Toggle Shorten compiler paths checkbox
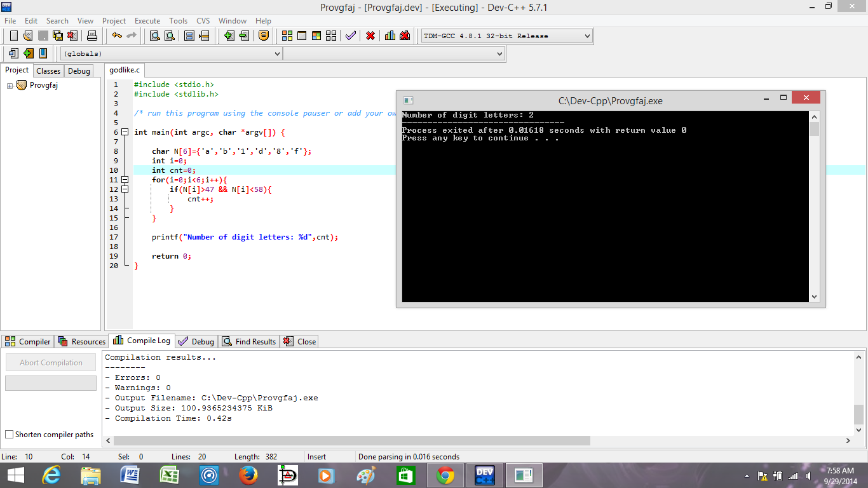The width and height of the screenshot is (868, 488). pyautogui.click(x=9, y=435)
